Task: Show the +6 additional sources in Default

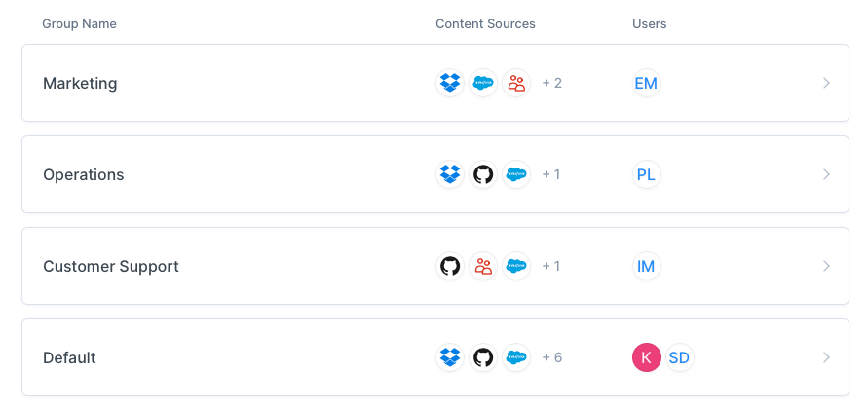Action: pos(552,357)
